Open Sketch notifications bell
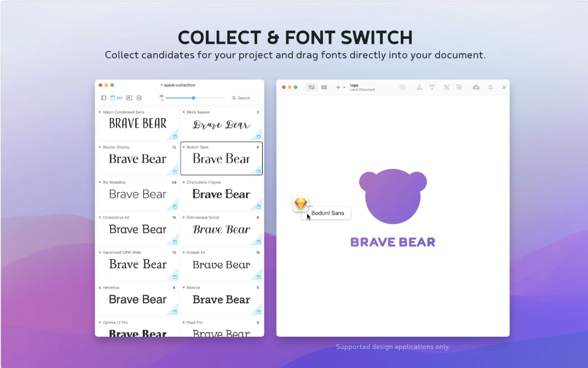Screen dimensions: 588x368 491,87
